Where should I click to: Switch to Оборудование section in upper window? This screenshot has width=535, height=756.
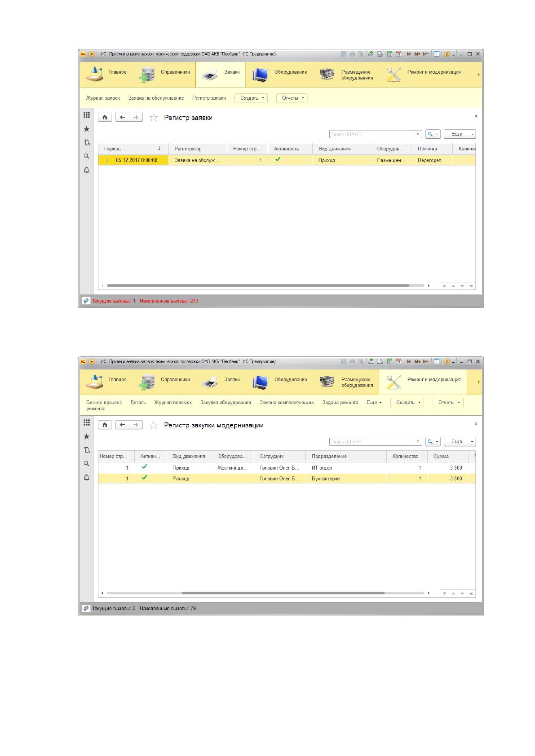click(x=280, y=74)
